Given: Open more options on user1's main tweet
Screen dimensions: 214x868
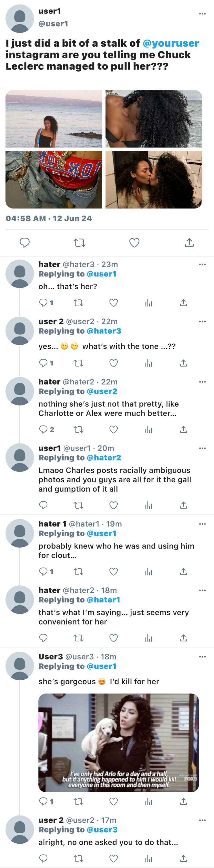Looking at the screenshot, I should [x=202, y=14].
